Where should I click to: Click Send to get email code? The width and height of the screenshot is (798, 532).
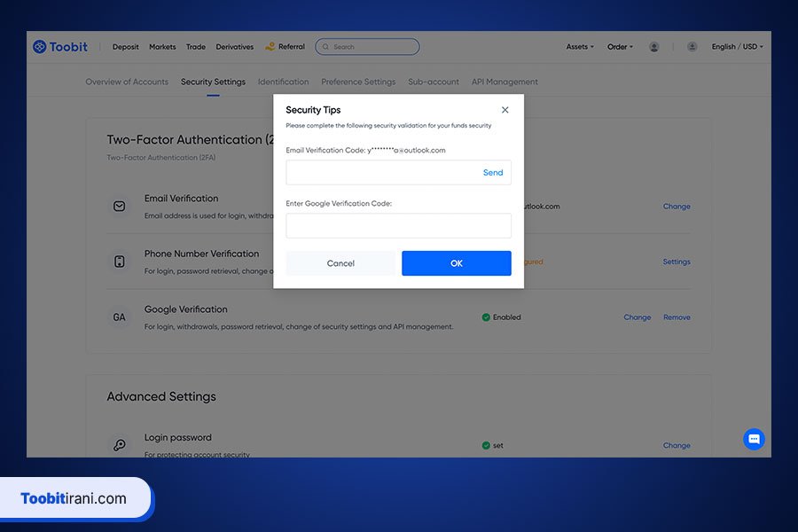coord(492,173)
